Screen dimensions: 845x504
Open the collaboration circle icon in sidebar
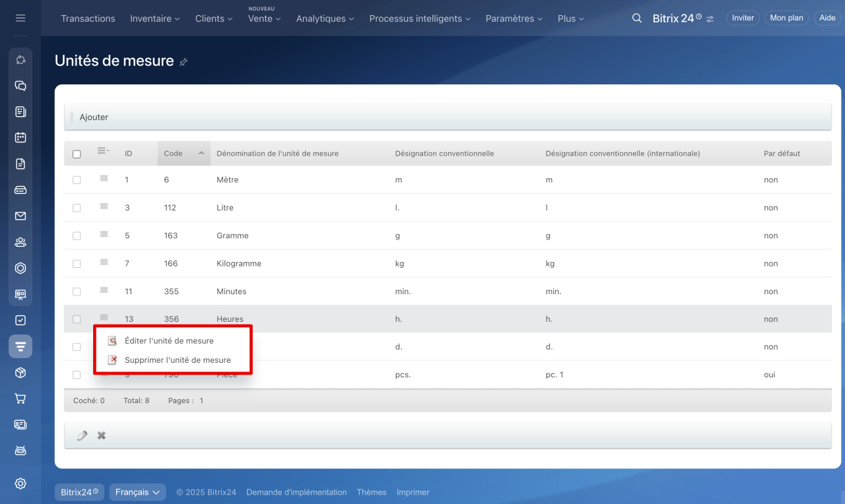point(20,60)
